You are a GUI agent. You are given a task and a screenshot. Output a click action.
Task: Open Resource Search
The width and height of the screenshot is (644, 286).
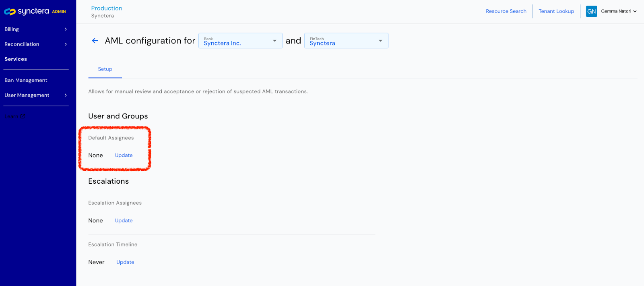[506, 11]
